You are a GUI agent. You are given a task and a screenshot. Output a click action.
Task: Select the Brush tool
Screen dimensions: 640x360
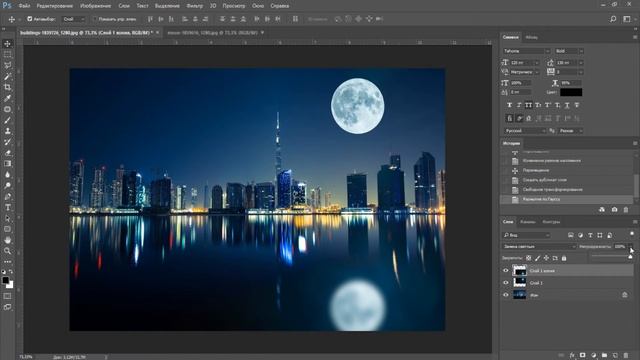(7, 120)
